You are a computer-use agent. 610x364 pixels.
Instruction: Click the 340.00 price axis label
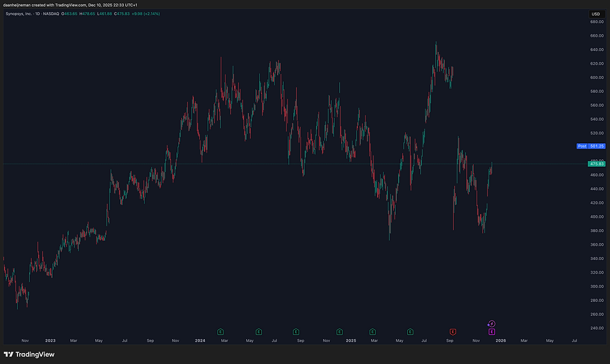597,259
